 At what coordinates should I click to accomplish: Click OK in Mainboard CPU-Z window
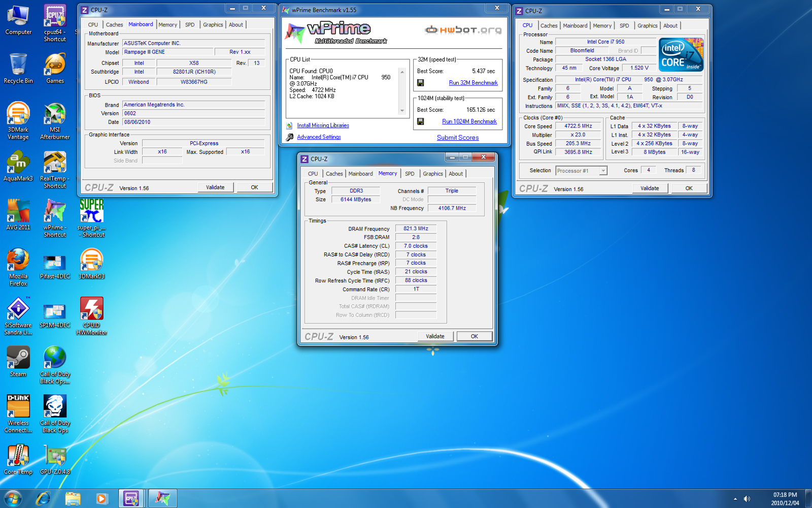(254, 187)
